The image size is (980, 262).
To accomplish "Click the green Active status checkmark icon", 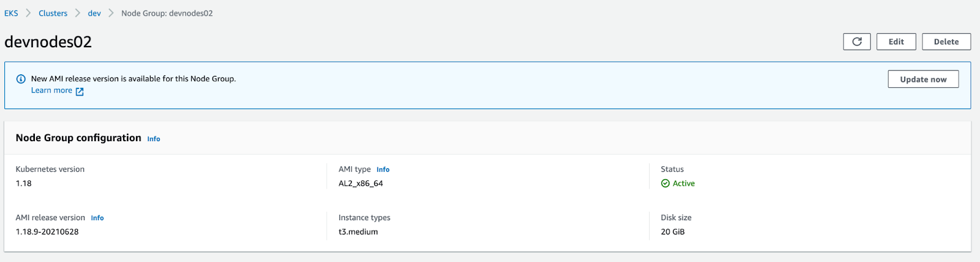I will [665, 183].
